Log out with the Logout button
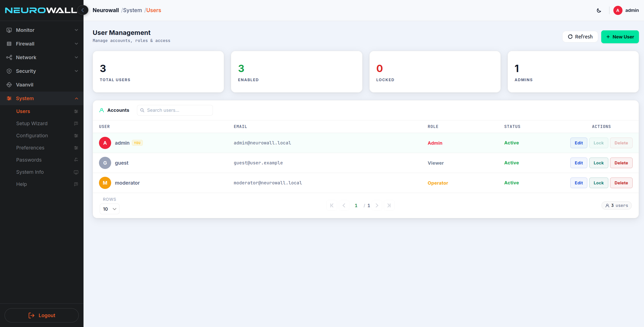 point(42,315)
